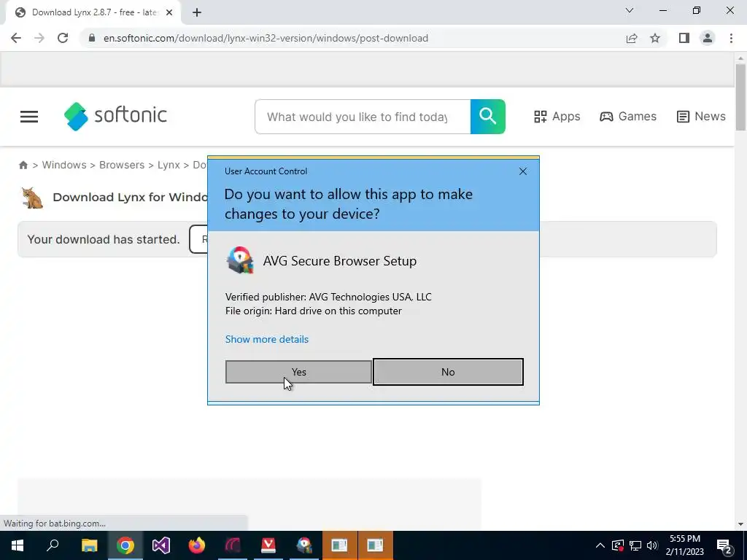The height and width of the screenshot is (560, 747).
Task: Bookmark this page with the star icon
Action: 655,38
